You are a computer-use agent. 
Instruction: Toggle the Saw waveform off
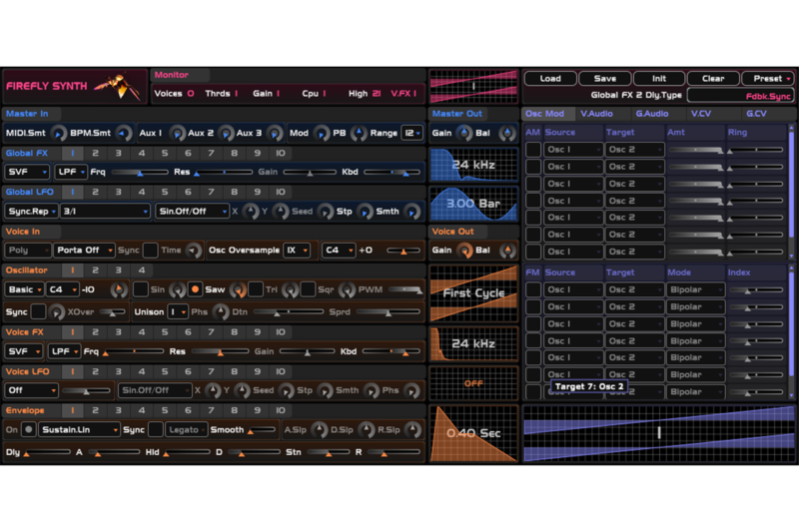coord(196,289)
